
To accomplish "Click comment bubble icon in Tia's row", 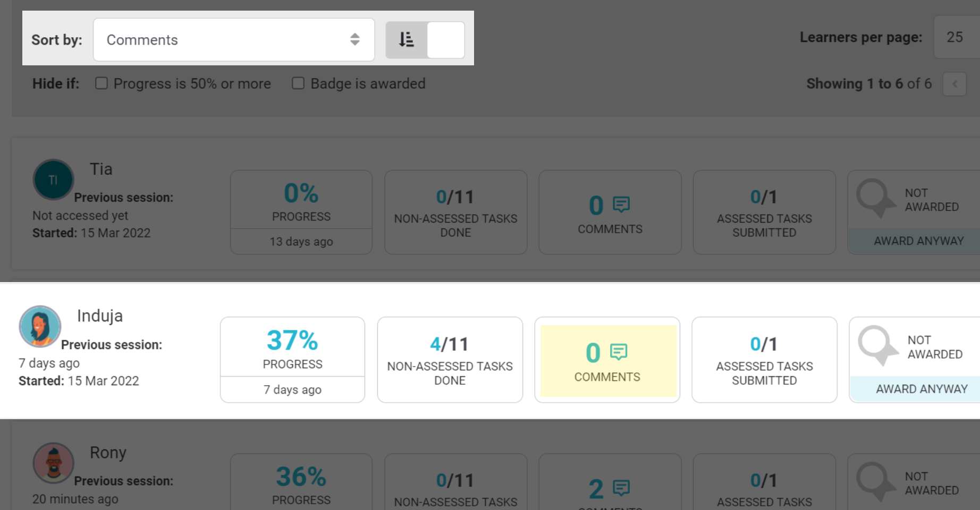I will click(621, 205).
